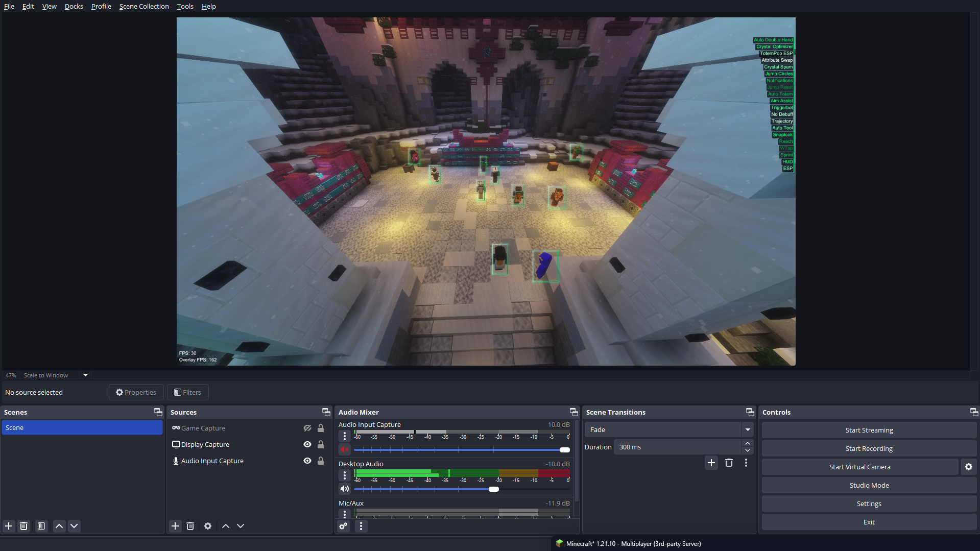Image resolution: width=980 pixels, height=551 pixels.
Task: Add a new scene transition
Action: pyautogui.click(x=711, y=463)
